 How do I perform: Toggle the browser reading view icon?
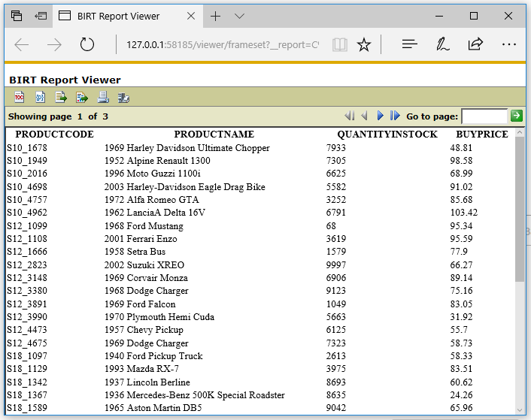pos(340,45)
